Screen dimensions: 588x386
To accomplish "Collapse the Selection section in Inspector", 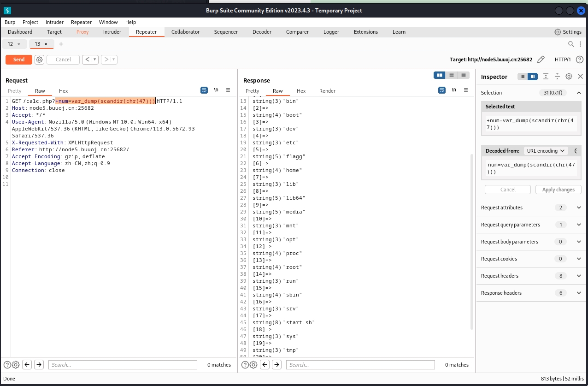I will point(579,93).
